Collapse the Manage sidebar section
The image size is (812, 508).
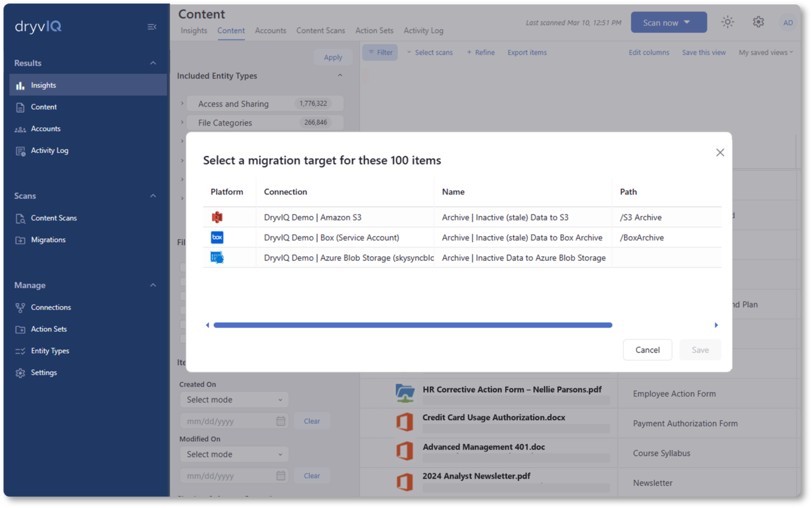(x=153, y=286)
